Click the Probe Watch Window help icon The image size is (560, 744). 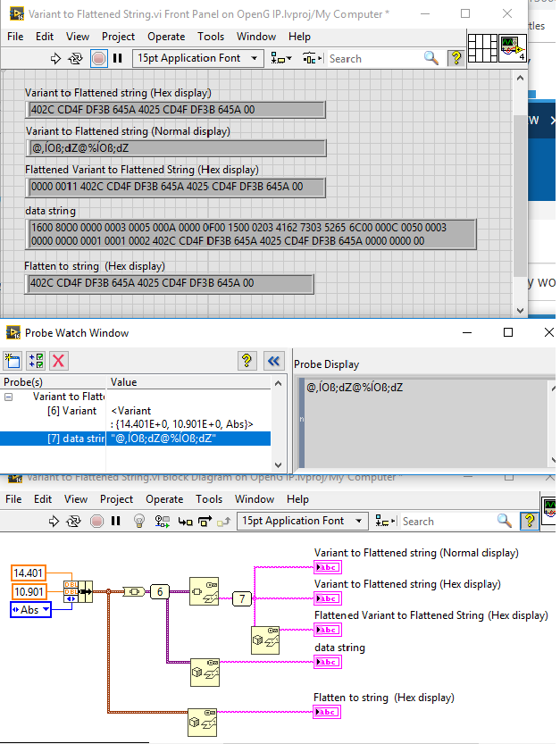pos(247,361)
